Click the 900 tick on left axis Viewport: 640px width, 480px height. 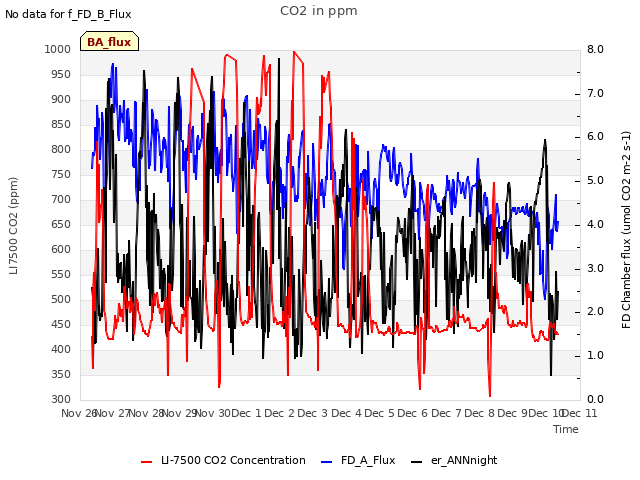click(61, 99)
